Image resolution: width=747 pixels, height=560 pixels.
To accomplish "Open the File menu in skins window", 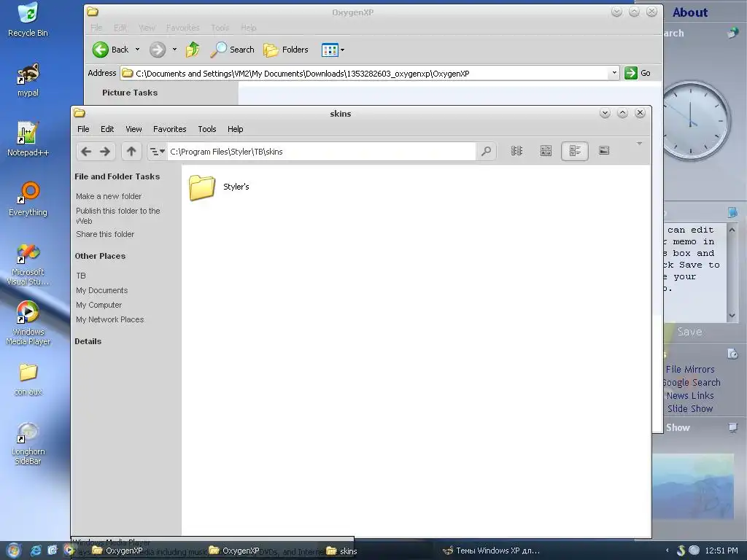I will [x=83, y=129].
